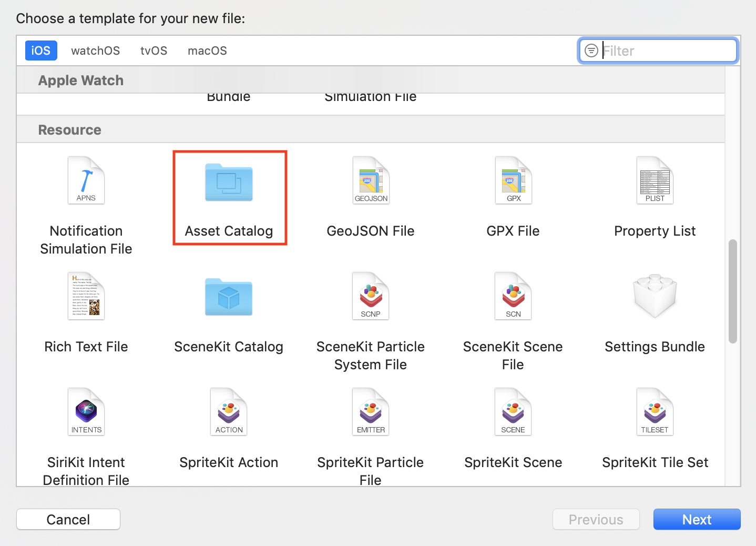756x546 pixels.
Task: Click the Next button
Action: 697,519
